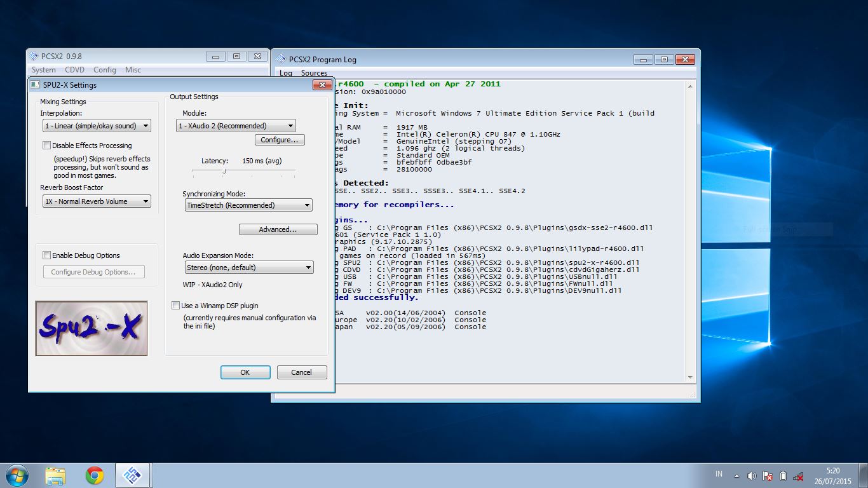868x488 pixels.
Task: Click the latency value "150 ms (avg)"
Action: [262, 161]
